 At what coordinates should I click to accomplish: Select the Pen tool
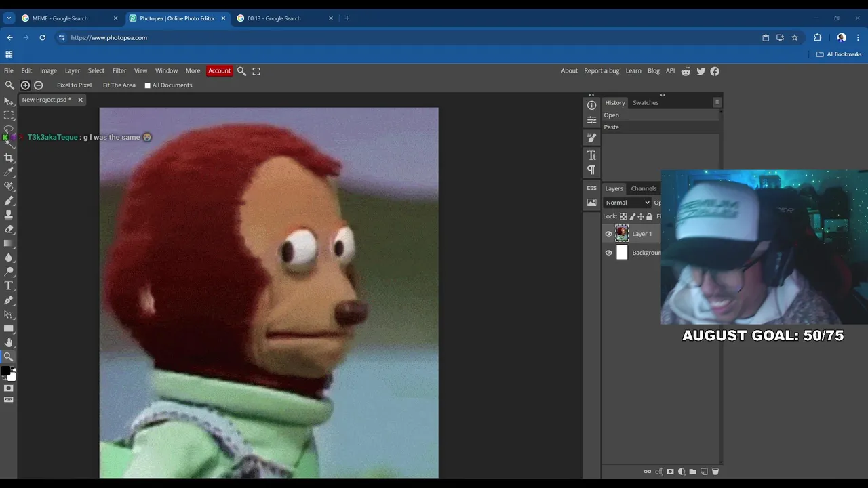[9, 300]
